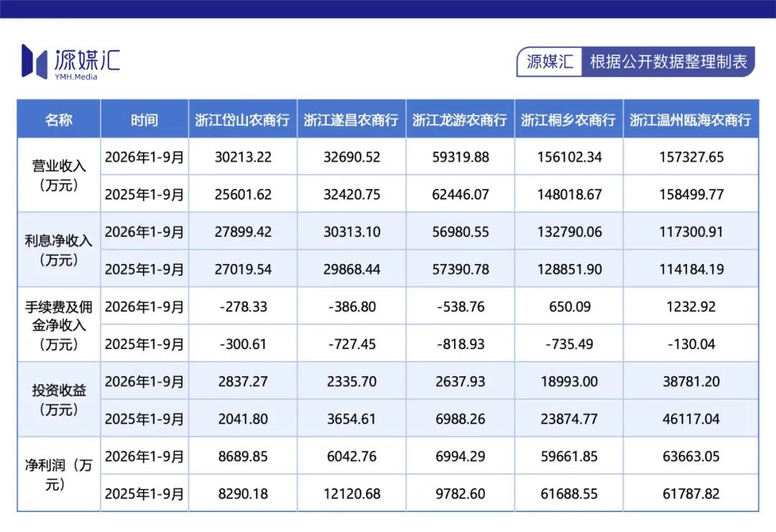Click the value -727.45
776x532 pixels.
coord(352,344)
